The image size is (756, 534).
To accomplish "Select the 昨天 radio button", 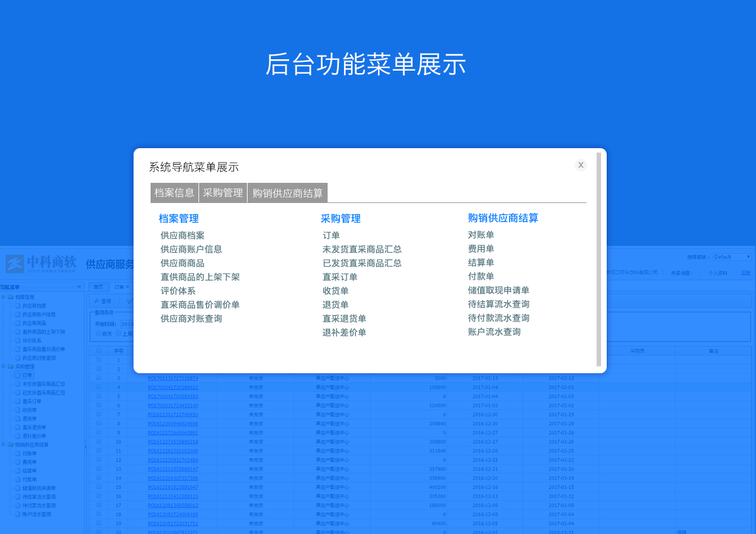I will pos(99,334).
